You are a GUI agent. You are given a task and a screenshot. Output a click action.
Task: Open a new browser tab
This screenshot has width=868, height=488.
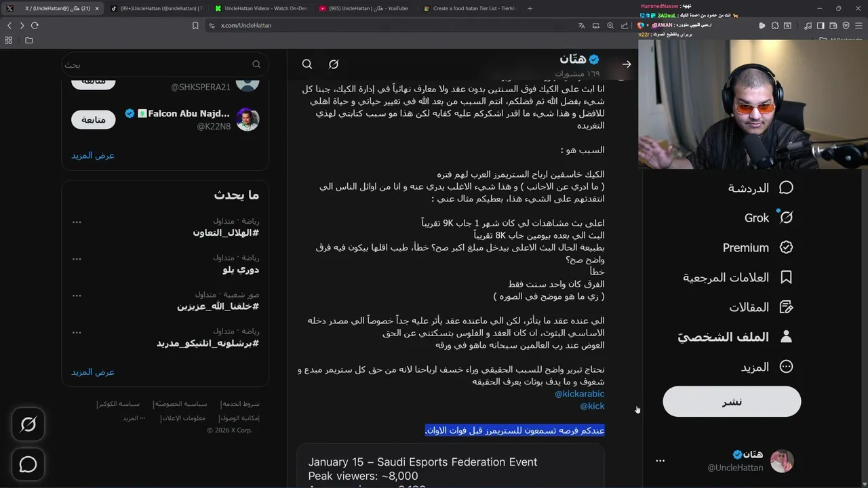pos(530,8)
